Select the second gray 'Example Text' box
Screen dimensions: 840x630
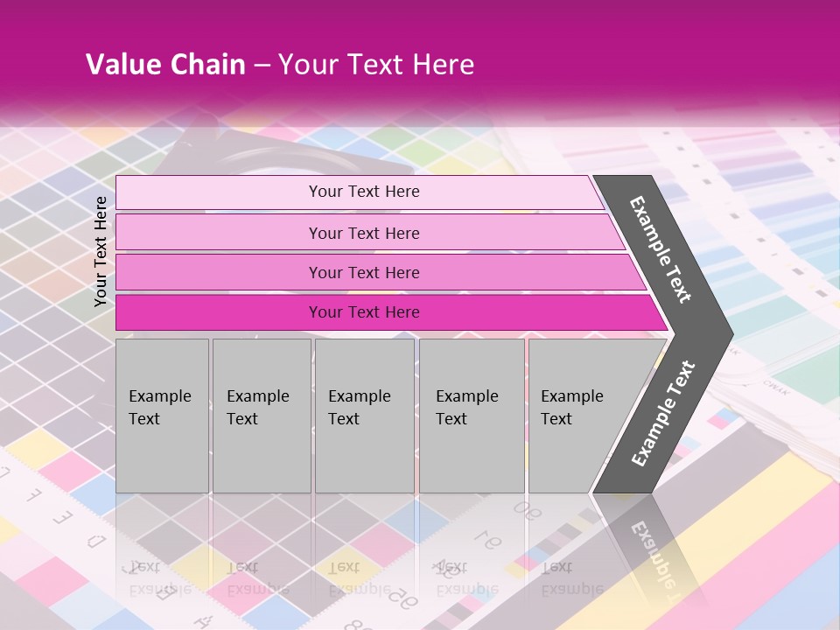[262, 416]
